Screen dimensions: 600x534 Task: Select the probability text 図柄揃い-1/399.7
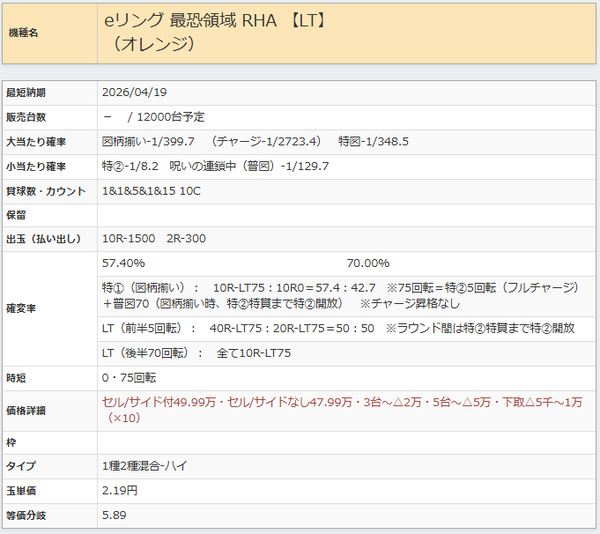(148, 142)
